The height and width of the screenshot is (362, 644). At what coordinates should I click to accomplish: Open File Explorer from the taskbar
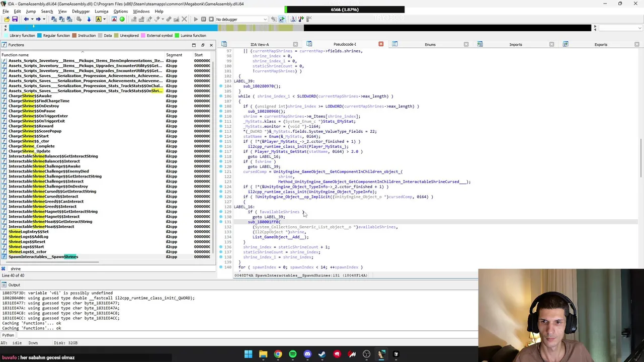click(263, 354)
